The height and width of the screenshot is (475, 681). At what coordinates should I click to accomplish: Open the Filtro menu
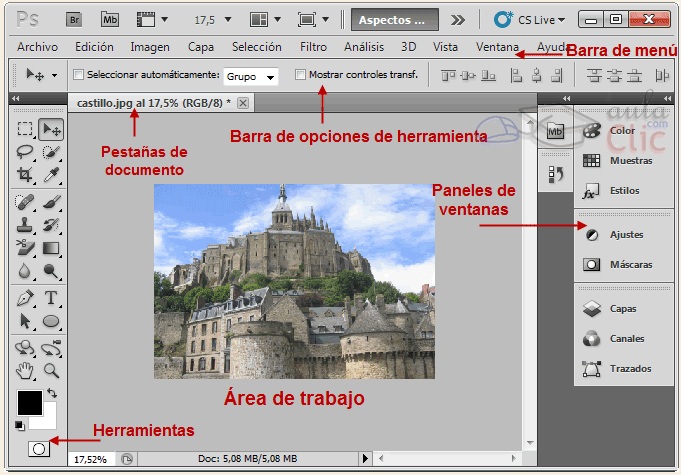(x=313, y=47)
